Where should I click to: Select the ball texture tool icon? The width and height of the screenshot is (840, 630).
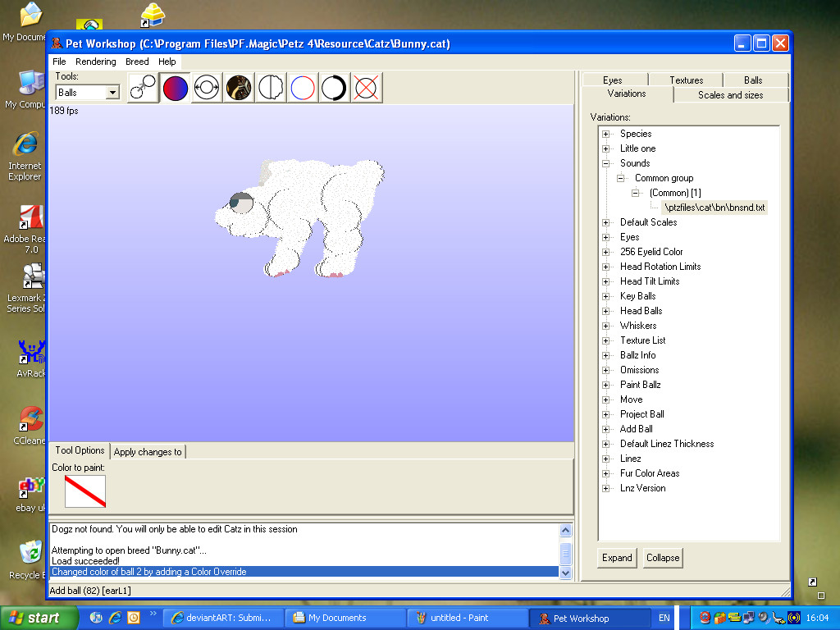(239, 88)
